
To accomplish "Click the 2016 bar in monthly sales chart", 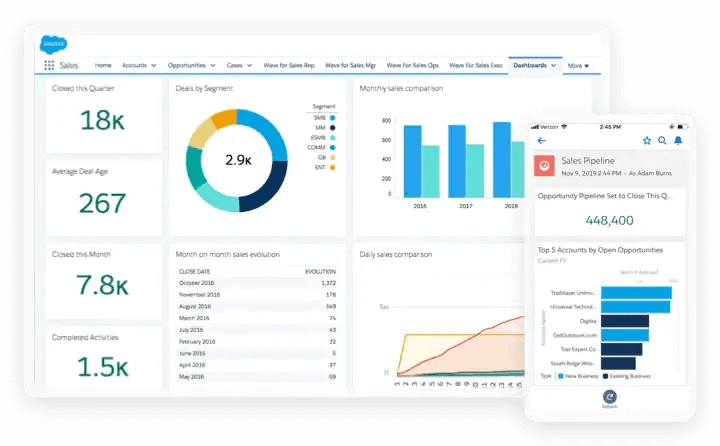I will 412,161.
